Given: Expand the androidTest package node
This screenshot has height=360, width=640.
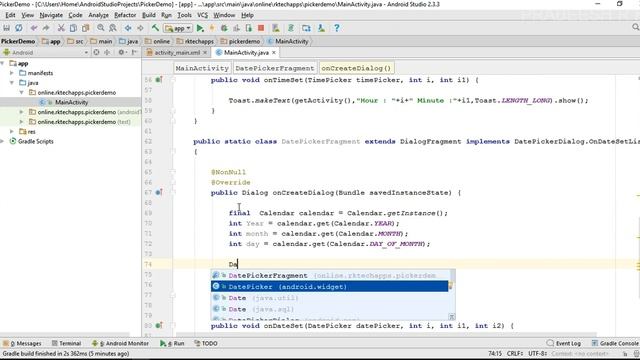Looking at the screenshot, I should tap(22, 112).
